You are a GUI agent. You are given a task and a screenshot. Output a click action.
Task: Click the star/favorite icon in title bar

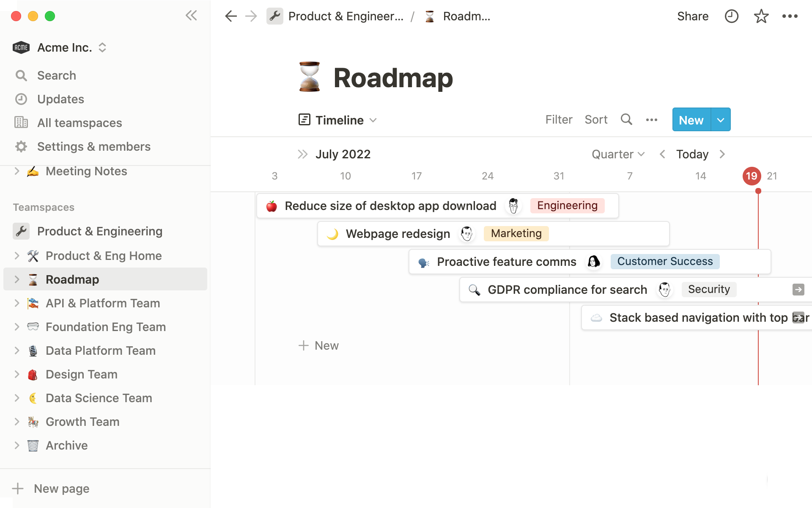760,16
